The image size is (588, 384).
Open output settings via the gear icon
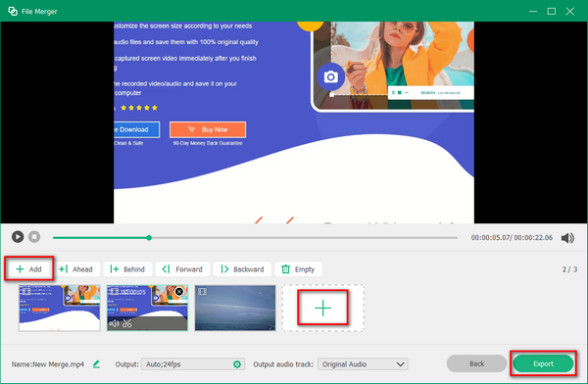coord(237,364)
